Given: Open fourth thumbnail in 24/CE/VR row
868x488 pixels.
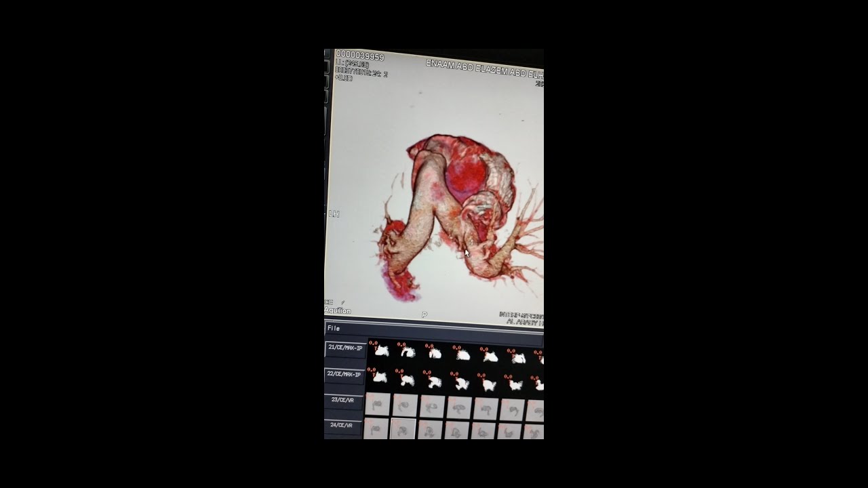Looking at the screenshot, I should [457, 430].
